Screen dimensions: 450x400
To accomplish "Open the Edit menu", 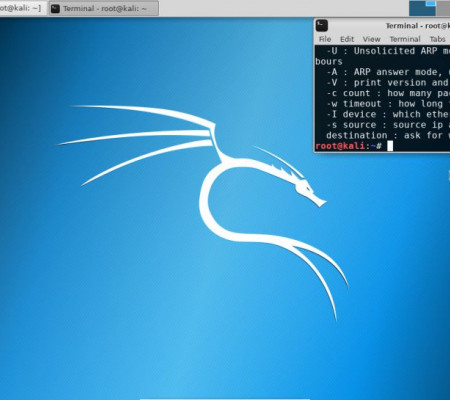I will click(347, 39).
